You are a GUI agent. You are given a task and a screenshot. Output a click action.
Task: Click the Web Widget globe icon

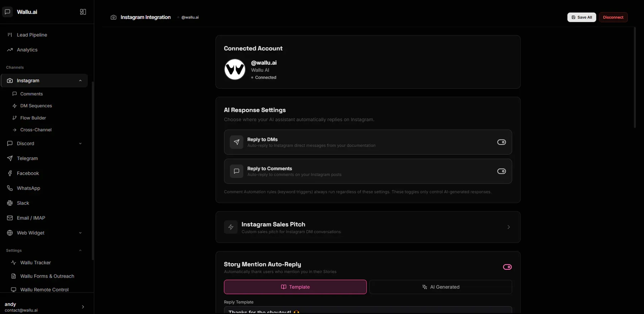pos(10,233)
